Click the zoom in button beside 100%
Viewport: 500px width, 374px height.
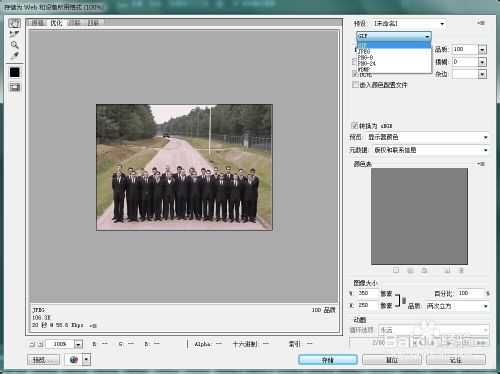pos(40,344)
